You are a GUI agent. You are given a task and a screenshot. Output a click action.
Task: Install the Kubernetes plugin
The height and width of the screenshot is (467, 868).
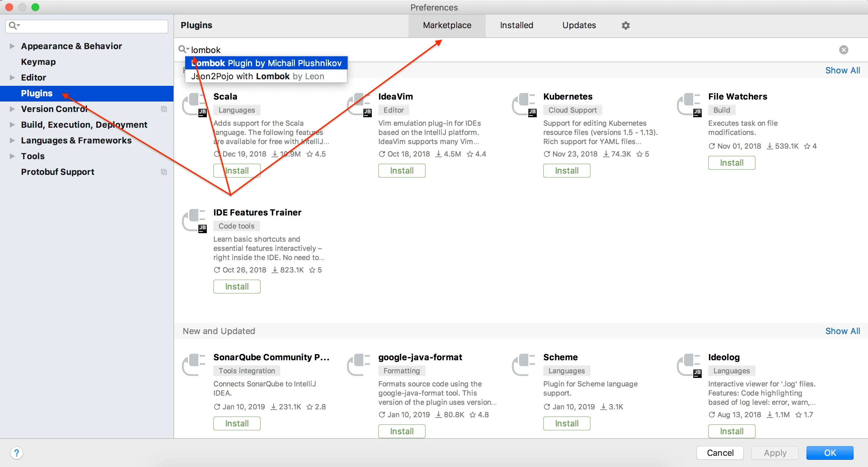(x=567, y=171)
